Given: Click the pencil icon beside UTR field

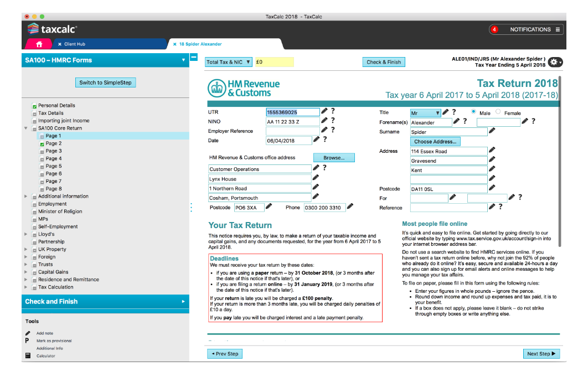Looking at the screenshot, I should [324, 111].
